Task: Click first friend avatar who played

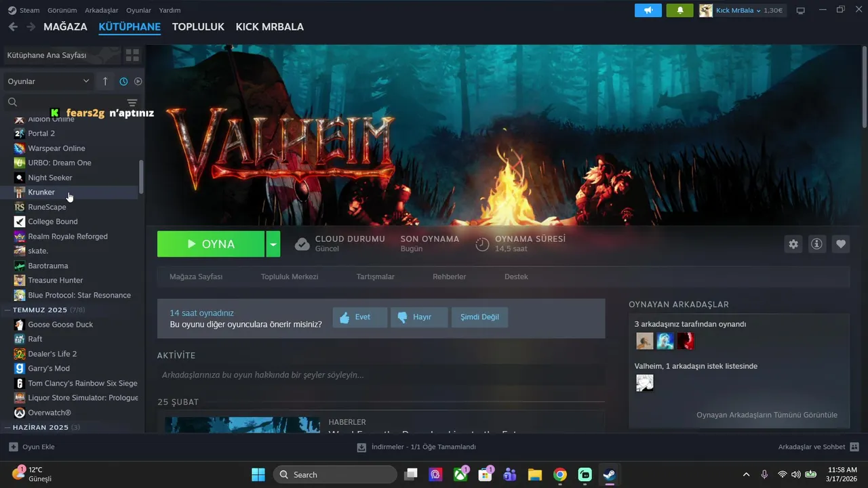Action: tap(645, 341)
